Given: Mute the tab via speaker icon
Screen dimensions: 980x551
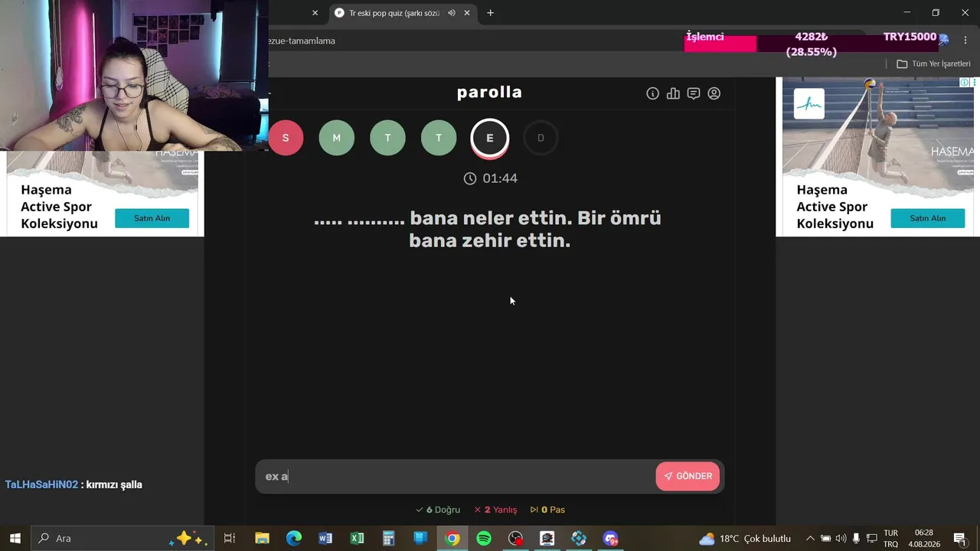Looking at the screenshot, I should click(452, 13).
